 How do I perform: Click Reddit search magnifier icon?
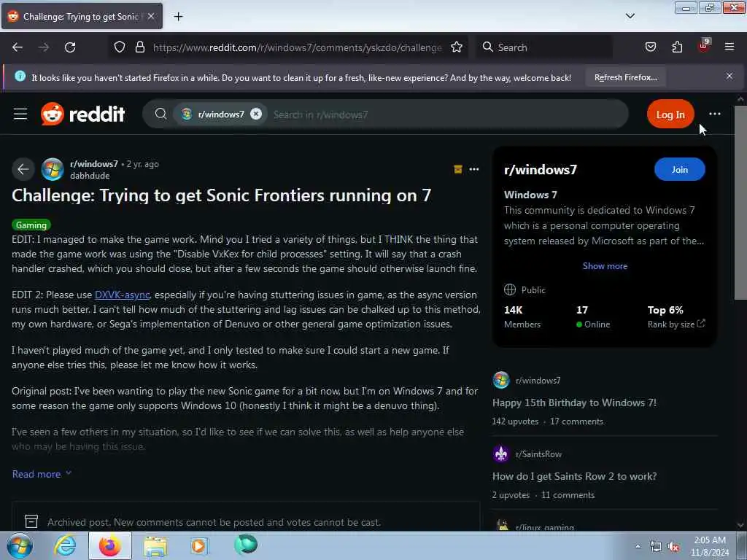pyautogui.click(x=160, y=114)
